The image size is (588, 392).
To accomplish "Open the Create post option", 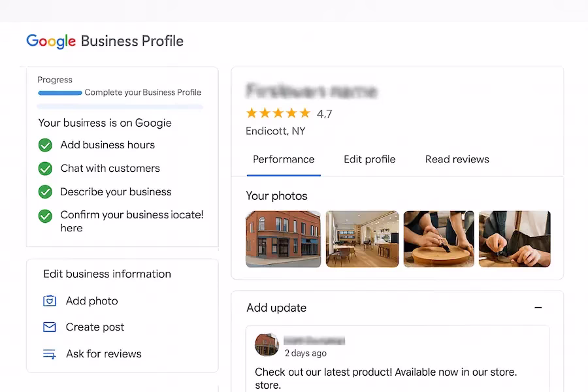I will (x=95, y=327).
